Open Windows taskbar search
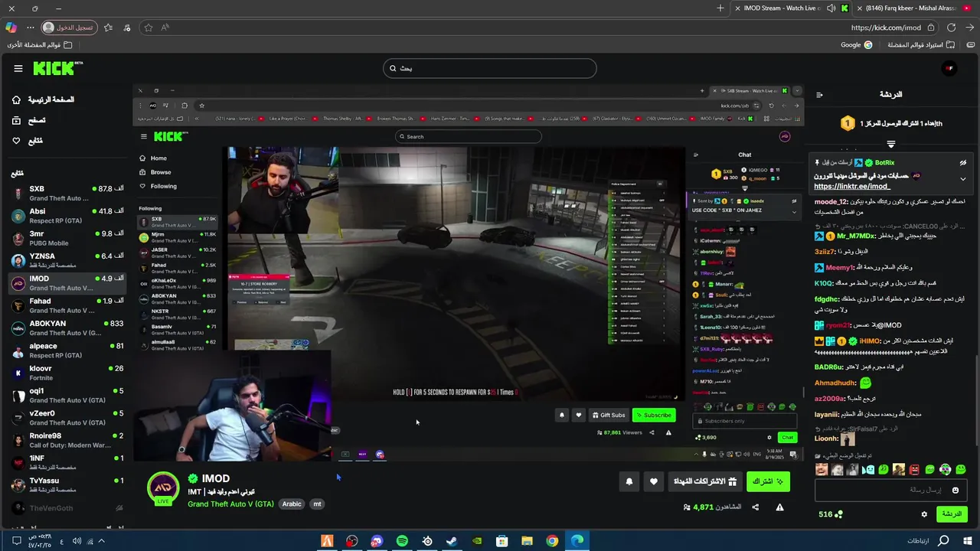This screenshot has width=980, height=551. pos(943,541)
